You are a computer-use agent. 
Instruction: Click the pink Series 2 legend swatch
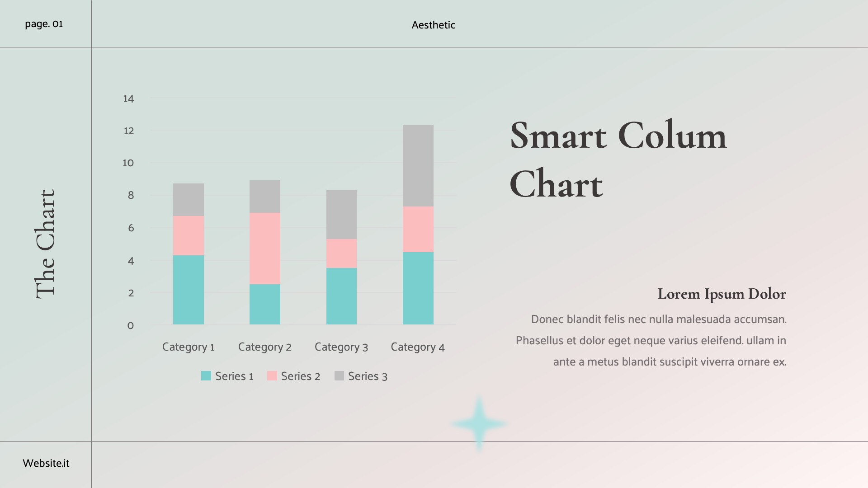[x=272, y=376]
